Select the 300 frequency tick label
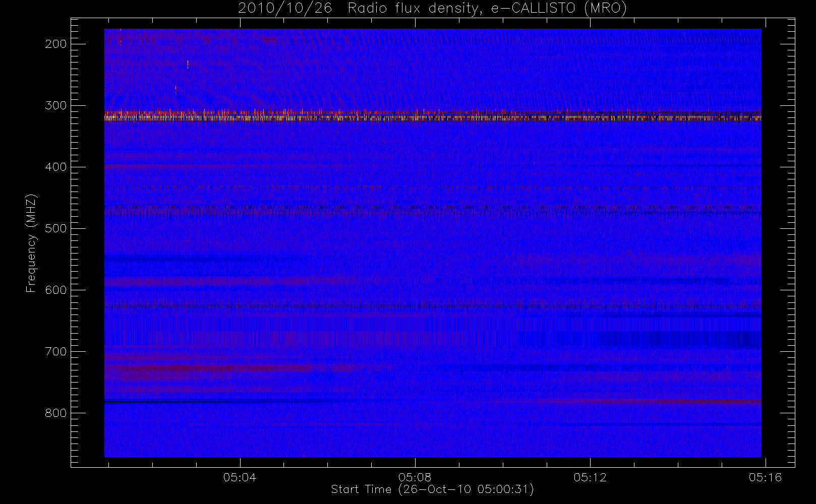Screen dimensions: 816x504 coord(55,105)
